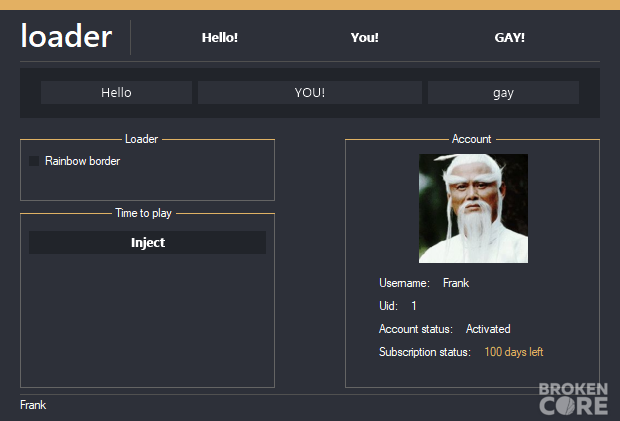Click the Uid: label
The height and width of the screenshot is (421, 620).
point(388,306)
